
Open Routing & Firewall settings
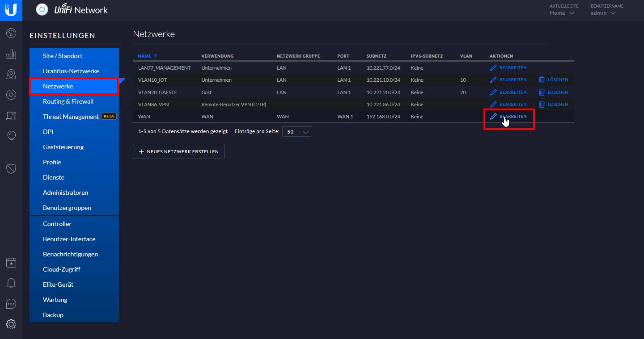tap(74, 101)
